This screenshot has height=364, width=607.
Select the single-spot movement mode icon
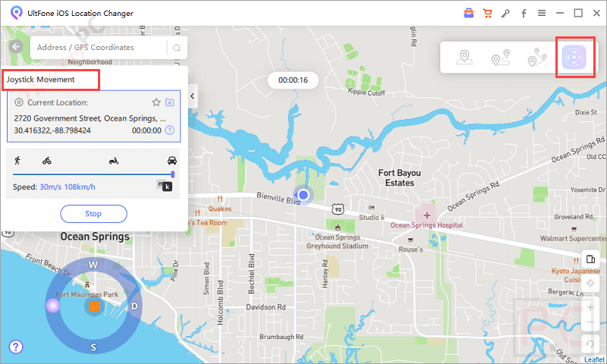[501, 57]
